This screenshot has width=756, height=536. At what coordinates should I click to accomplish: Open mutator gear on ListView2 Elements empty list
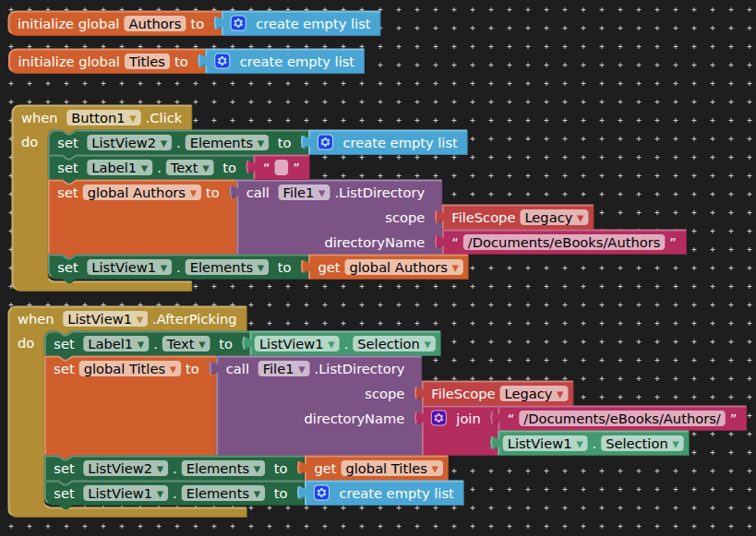(325, 143)
